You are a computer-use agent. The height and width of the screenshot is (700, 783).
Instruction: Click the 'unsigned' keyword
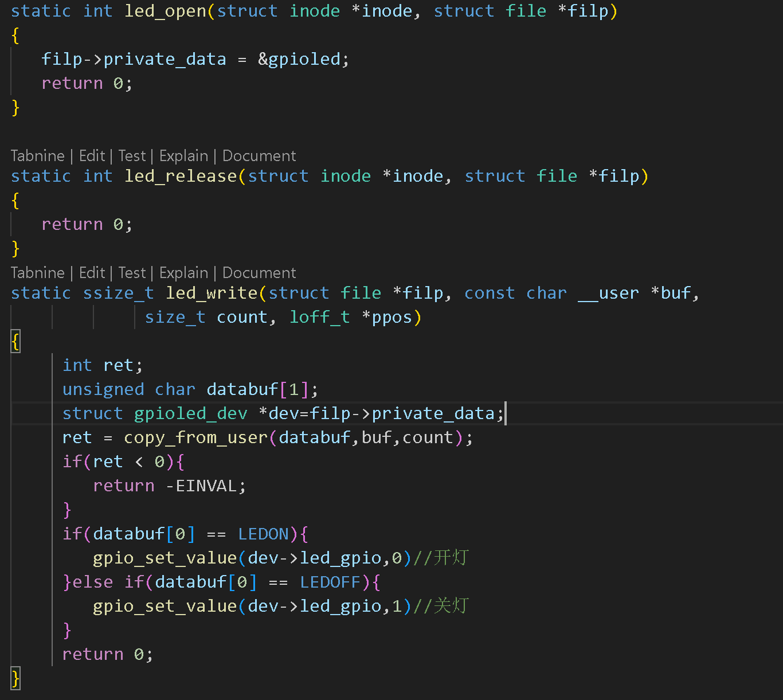tap(103, 389)
